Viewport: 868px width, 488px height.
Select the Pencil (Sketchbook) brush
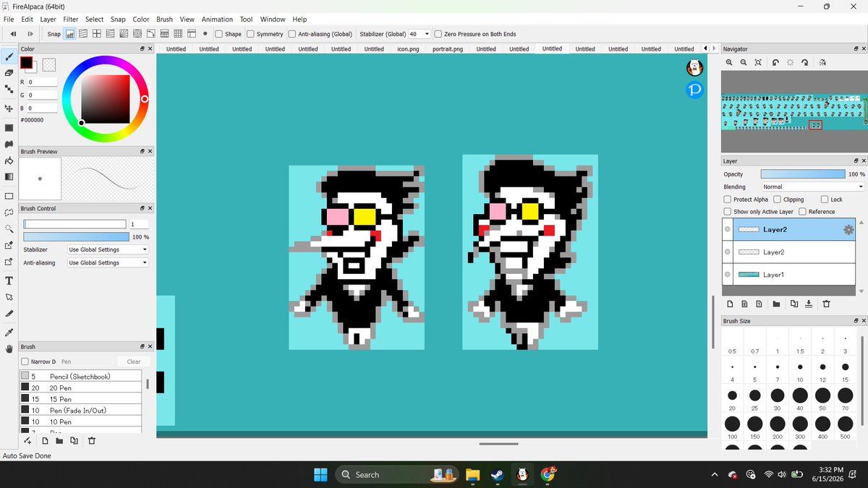pos(80,377)
